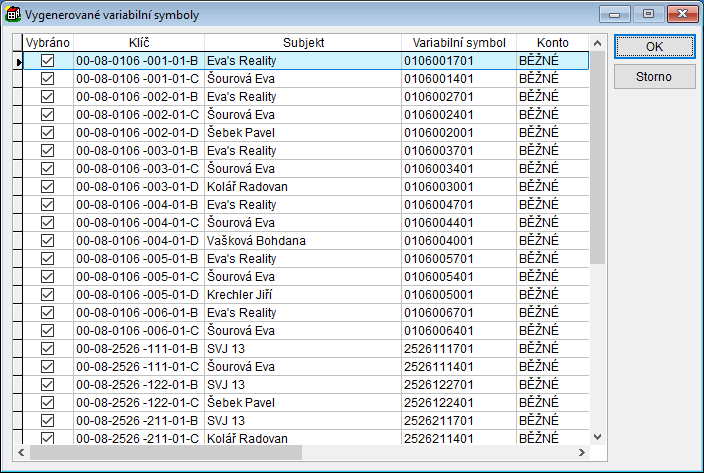Viewport: 704px width, 473px height.
Task: Uncheck the row with key 00-08-0106 -001-01-B
Action: pyautogui.click(x=47, y=61)
